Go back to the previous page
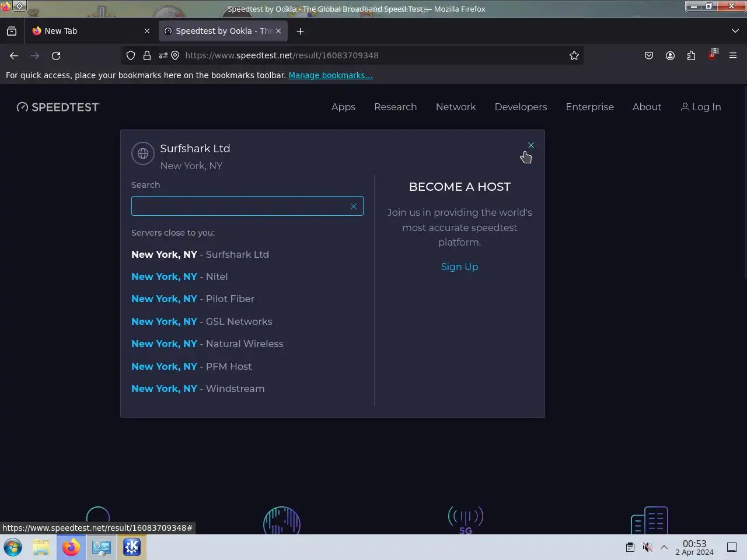The image size is (747, 560). (x=14, y=55)
